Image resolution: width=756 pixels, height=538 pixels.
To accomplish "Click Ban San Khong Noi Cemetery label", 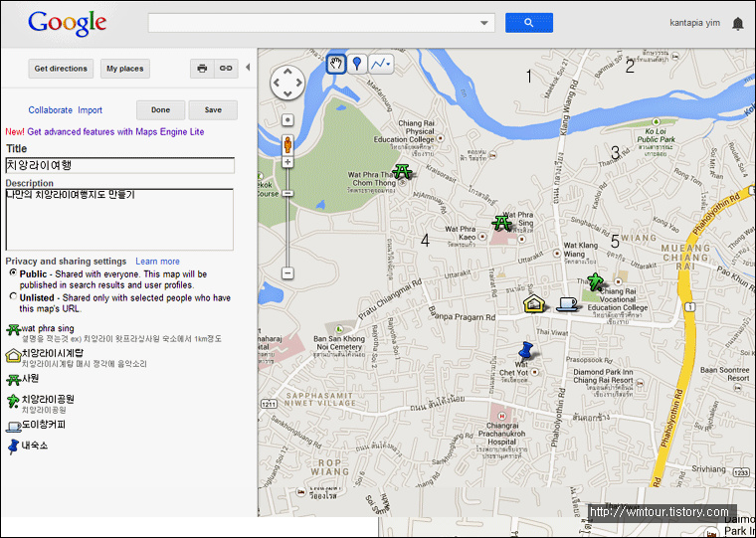I will (x=338, y=343).
